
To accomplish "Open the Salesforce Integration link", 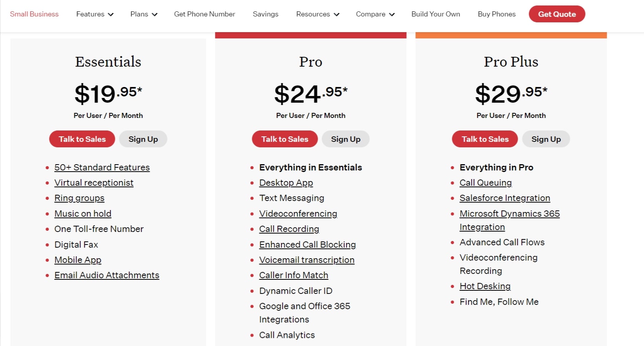I will tap(505, 198).
